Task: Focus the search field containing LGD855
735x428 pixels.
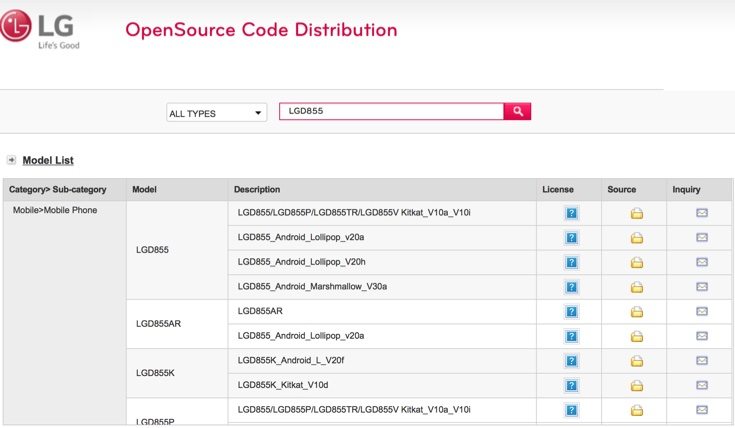Action: pyautogui.click(x=391, y=111)
